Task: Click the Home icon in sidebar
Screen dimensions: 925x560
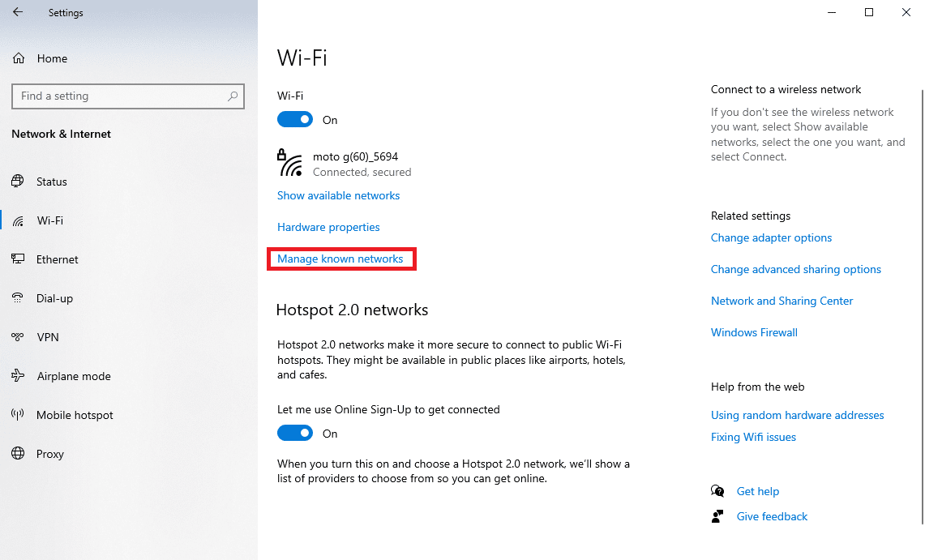Action: point(19,58)
